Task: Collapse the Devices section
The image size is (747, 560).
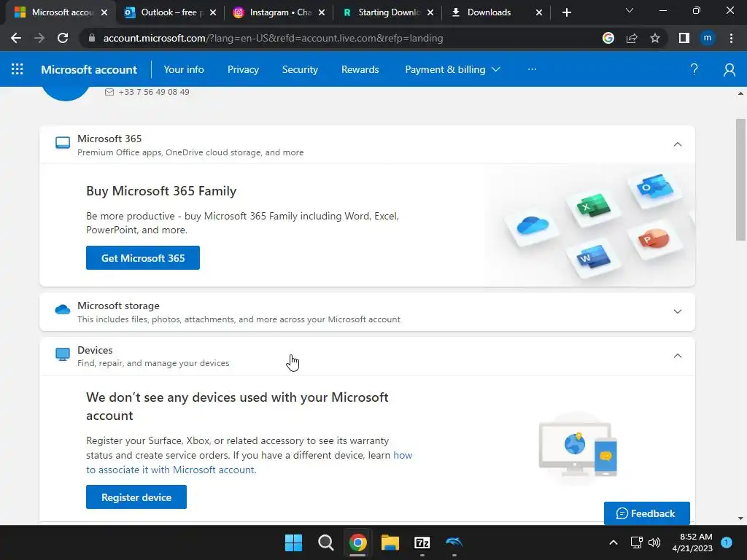Action: [678, 356]
